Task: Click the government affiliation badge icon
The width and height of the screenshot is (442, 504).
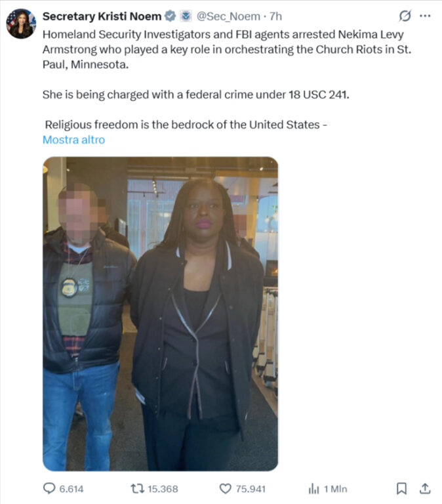Action: coord(186,16)
